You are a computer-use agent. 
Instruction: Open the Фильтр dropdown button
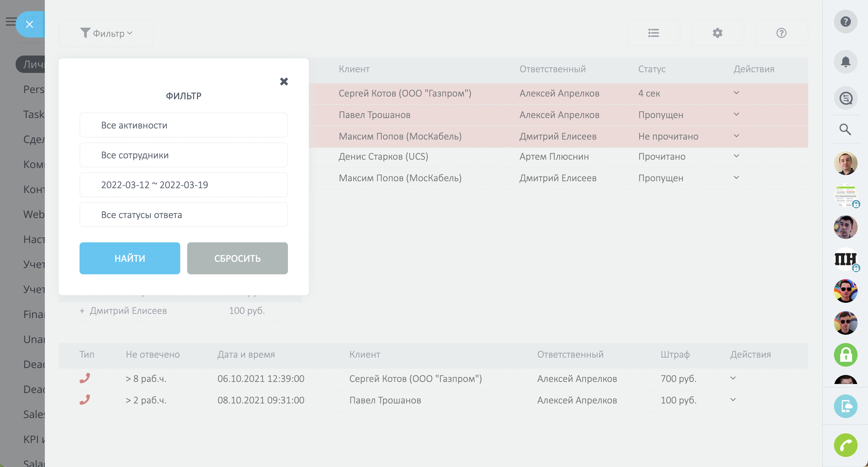pyautogui.click(x=106, y=33)
